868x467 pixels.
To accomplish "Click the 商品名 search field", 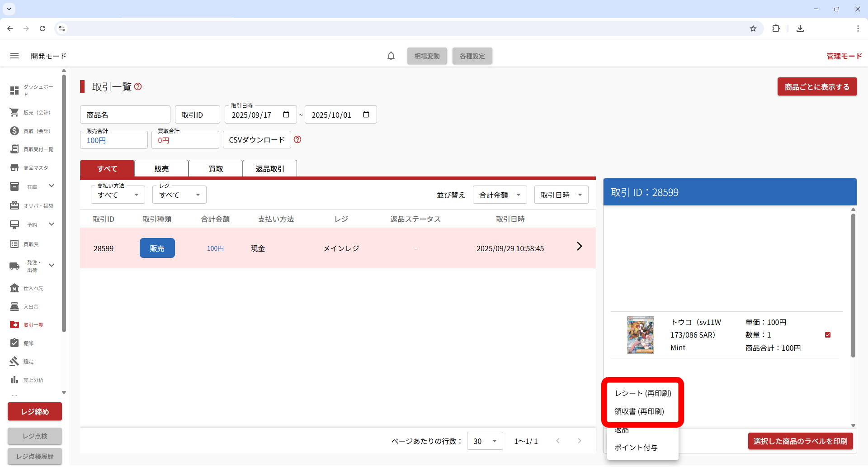I will click(125, 115).
